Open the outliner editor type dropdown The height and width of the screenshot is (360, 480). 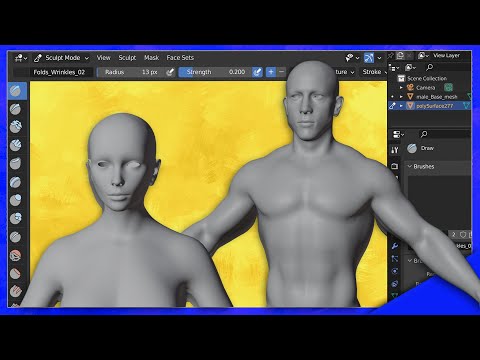(x=394, y=68)
